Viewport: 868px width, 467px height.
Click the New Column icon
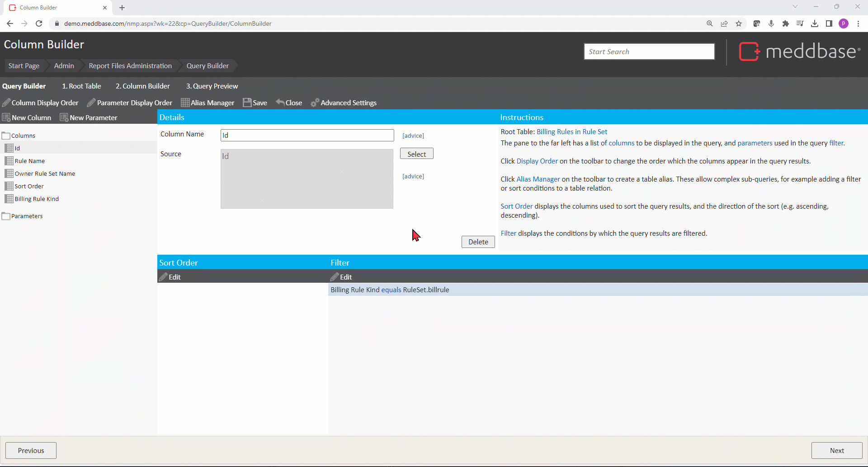(x=6, y=117)
